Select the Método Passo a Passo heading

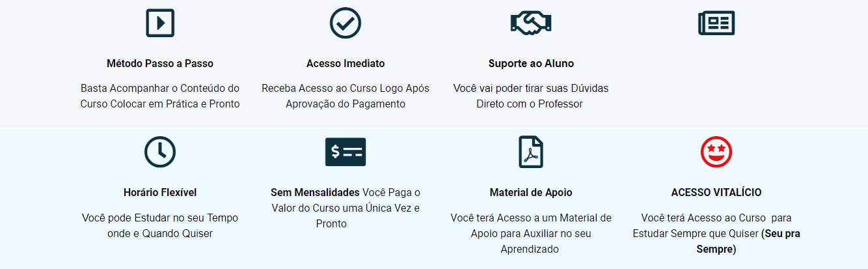(x=160, y=64)
